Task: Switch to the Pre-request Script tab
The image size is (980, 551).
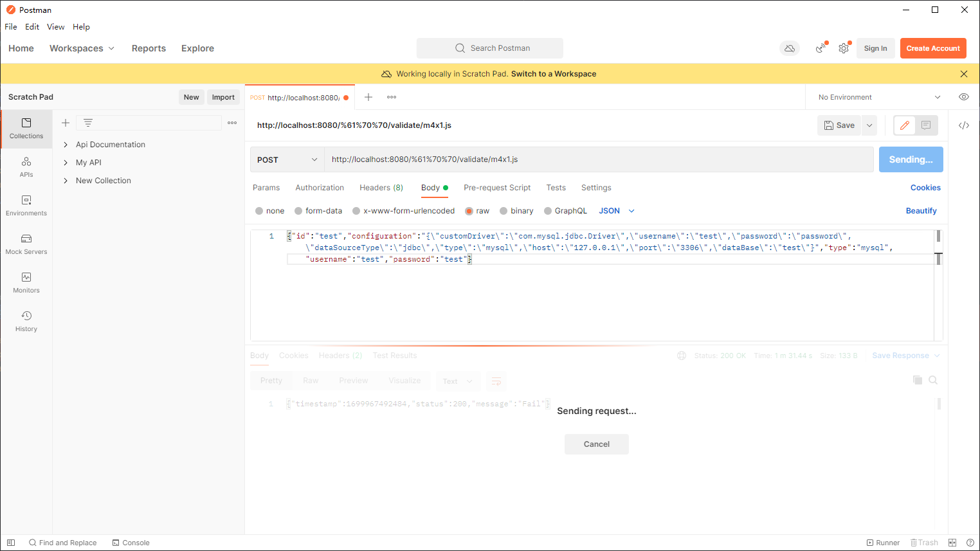Action: coord(497,188)
